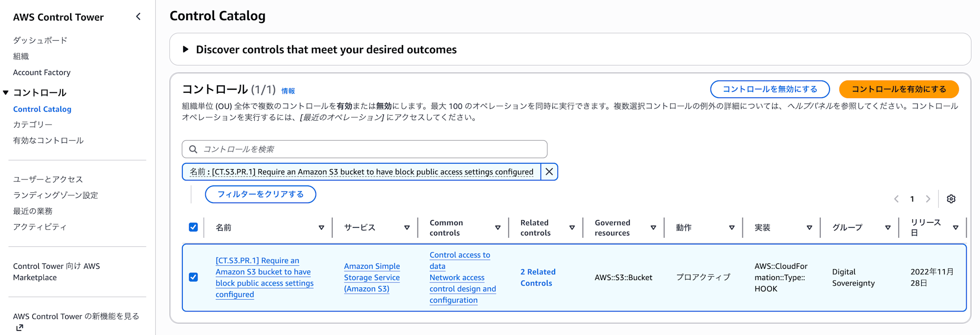Viewport: 980px width, 335px height.
Task: Click the Control Catalog page heading
Action: 218,16
